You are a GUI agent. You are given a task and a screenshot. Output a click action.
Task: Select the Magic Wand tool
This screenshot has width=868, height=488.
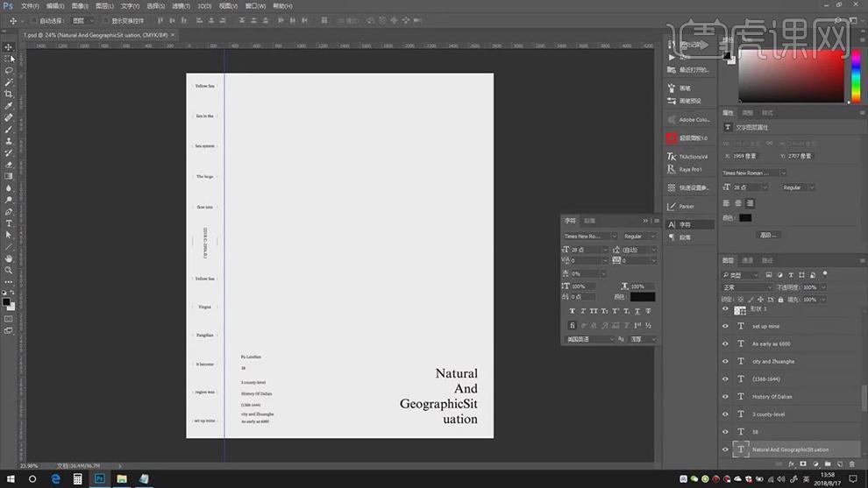click(x=8, y=81)
